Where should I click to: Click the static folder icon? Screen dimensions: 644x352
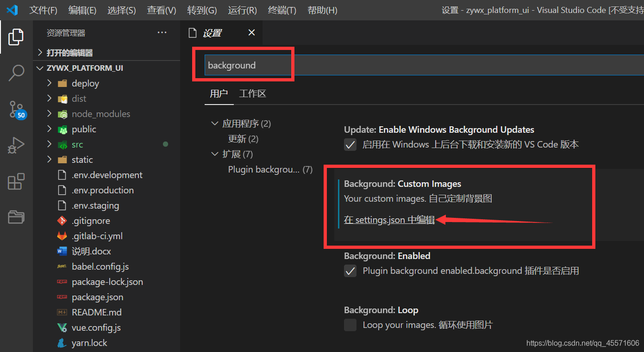point(62,160)
